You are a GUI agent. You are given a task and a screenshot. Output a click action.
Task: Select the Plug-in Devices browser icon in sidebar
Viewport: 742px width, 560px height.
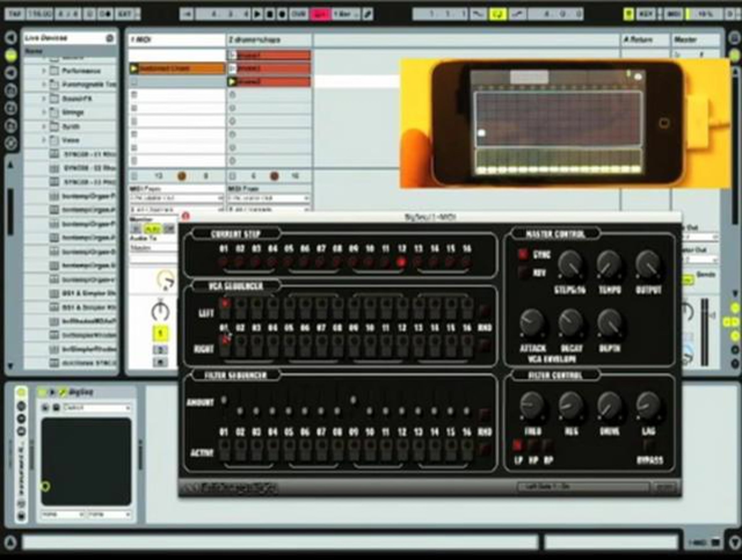point(11,73)
